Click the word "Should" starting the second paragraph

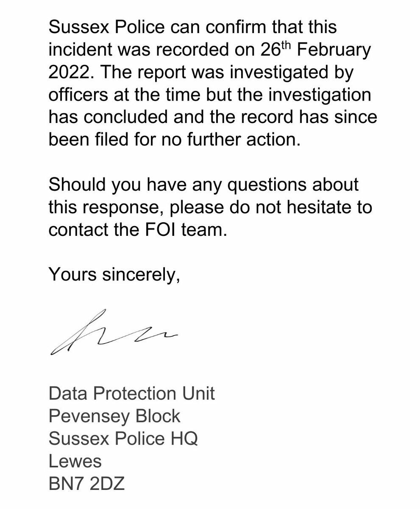point(77,185)
